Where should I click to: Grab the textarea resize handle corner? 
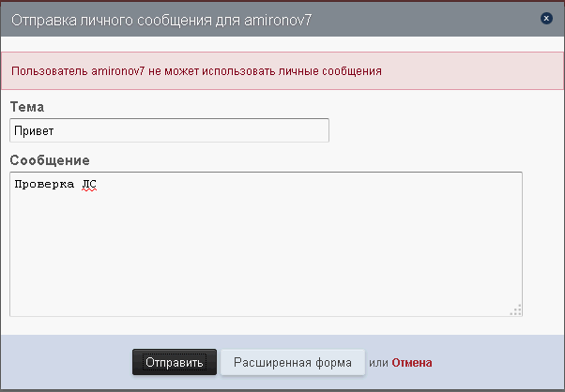coord(515,309)
